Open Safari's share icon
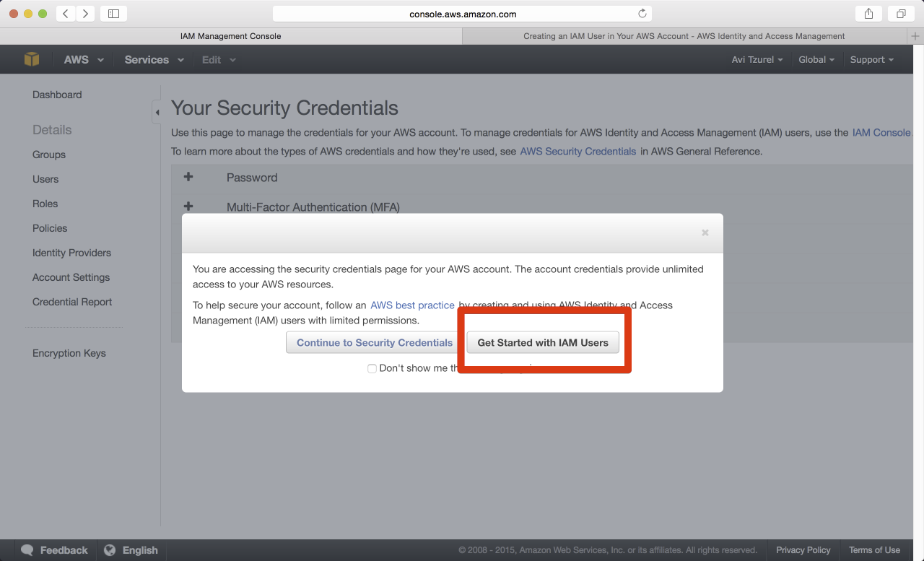The width and height of the screenshot is (924, 561). [868, 13]
